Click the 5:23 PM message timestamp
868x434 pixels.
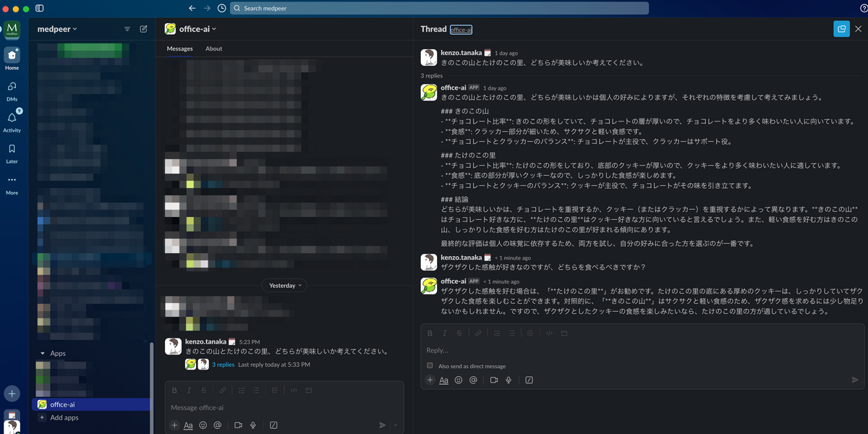coord(250,342)
